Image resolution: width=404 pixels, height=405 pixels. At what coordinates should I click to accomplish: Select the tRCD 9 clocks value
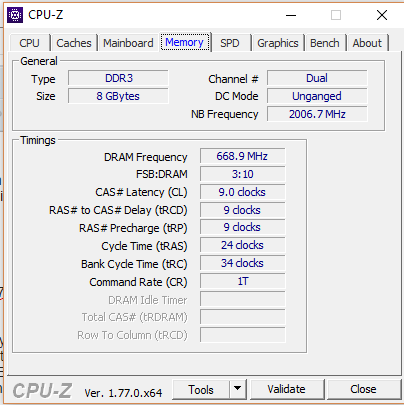click(243, 210)
